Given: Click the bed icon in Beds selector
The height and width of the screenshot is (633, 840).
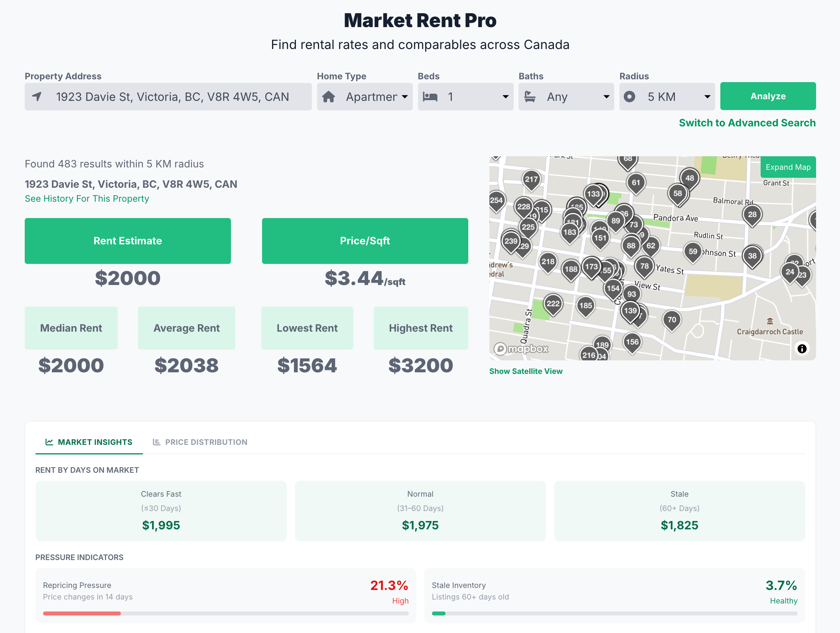Looking at the screenshot, I should [x=430, y=97].
